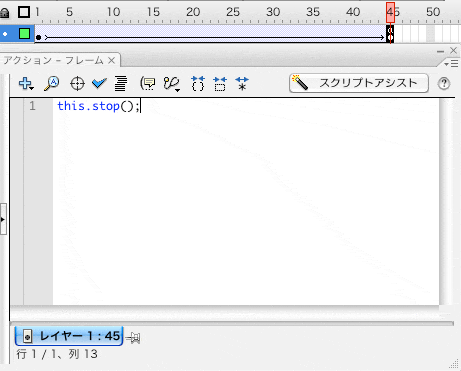Check syntax with the blue checkmark icon
This screenshot has height=371, width=461.
tap(99, 83)
